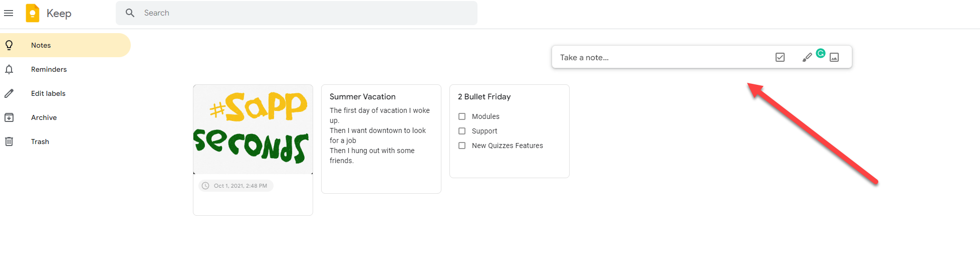Click the Trash bin icon

[x=9, y=142]
